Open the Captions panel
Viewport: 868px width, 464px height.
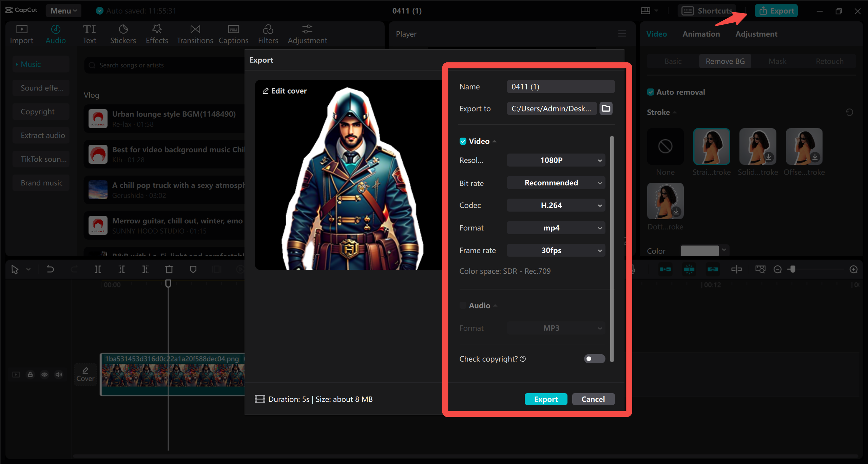point(233,34)
